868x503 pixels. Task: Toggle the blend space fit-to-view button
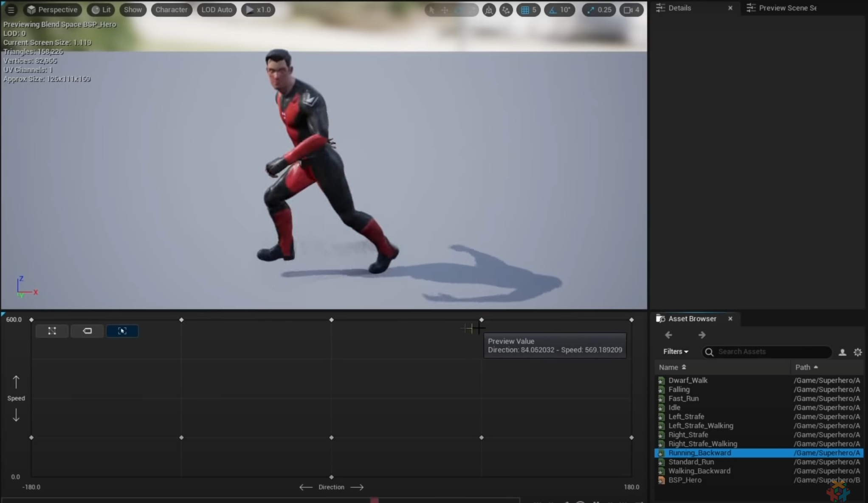(122, 331)
